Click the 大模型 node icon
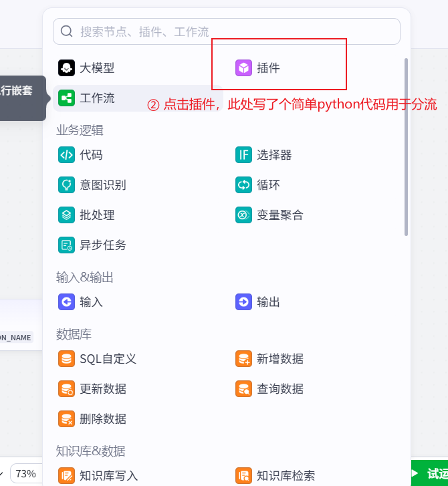This screenshot has width=448, height=486. click(66, 68)
